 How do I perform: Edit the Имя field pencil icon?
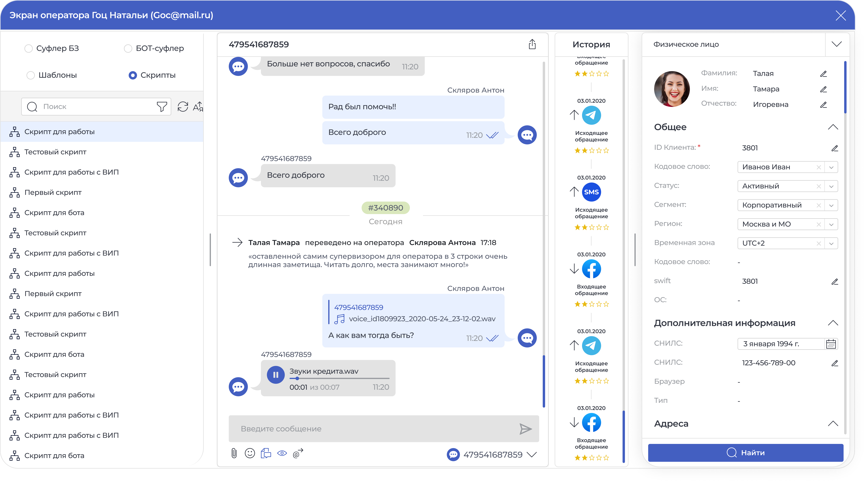[x=823, y=89]
